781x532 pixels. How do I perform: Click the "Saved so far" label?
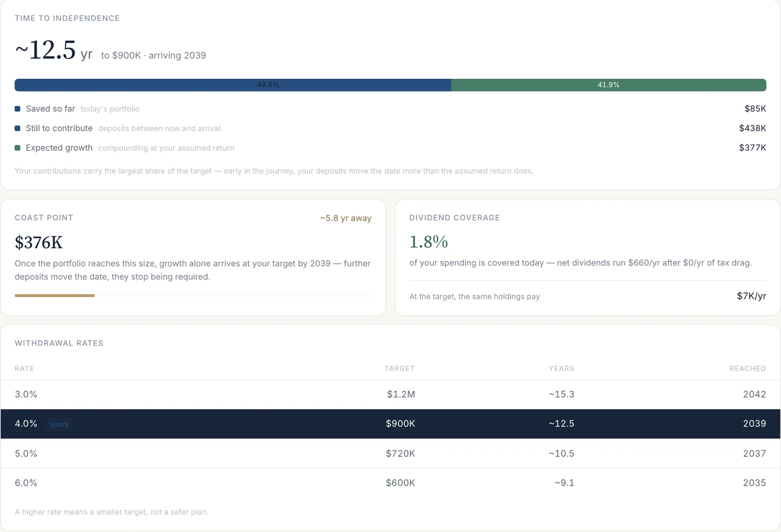50,109
